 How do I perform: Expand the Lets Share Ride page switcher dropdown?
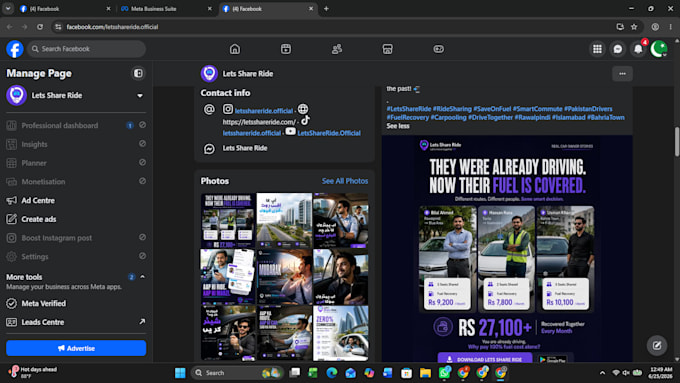(x=140, y=95)
